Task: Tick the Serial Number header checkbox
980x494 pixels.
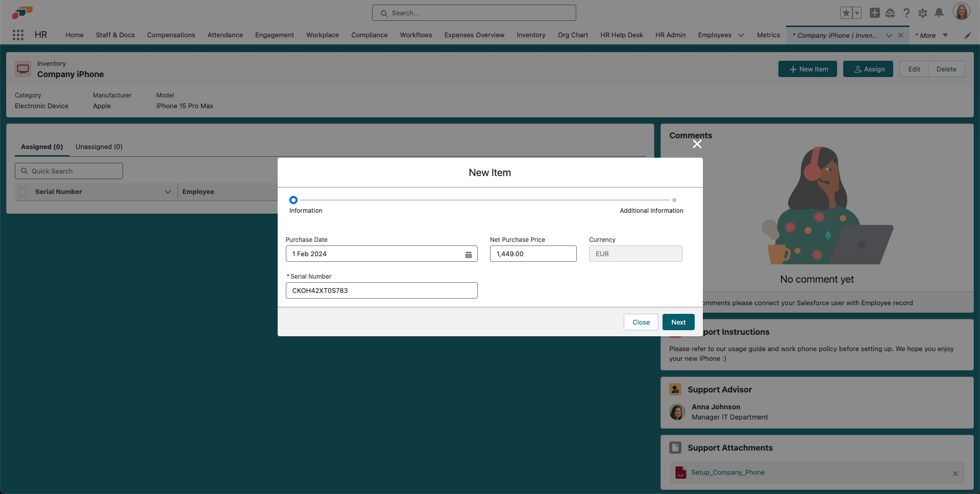Action: pos(22,191)
